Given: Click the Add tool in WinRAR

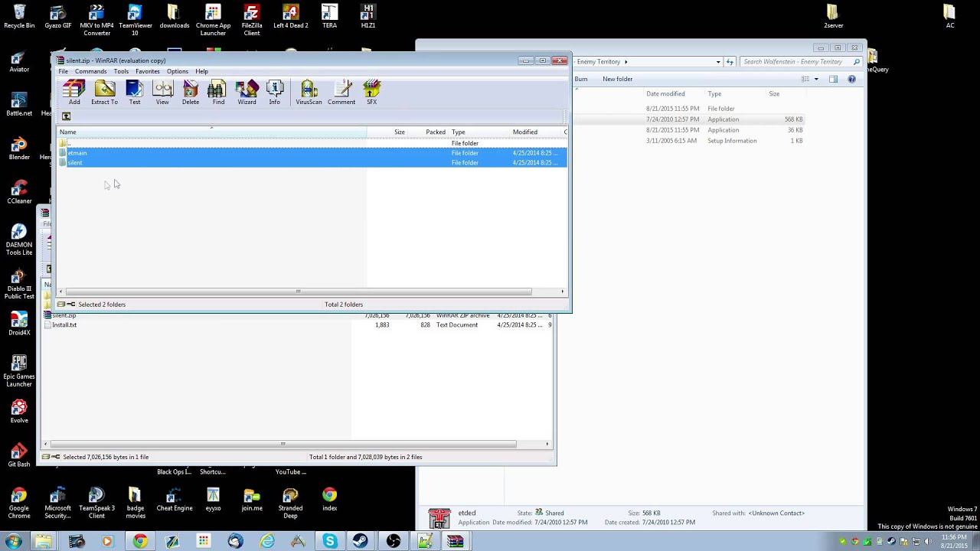Looking at the screenshot, I should click(x=74, y=93).
